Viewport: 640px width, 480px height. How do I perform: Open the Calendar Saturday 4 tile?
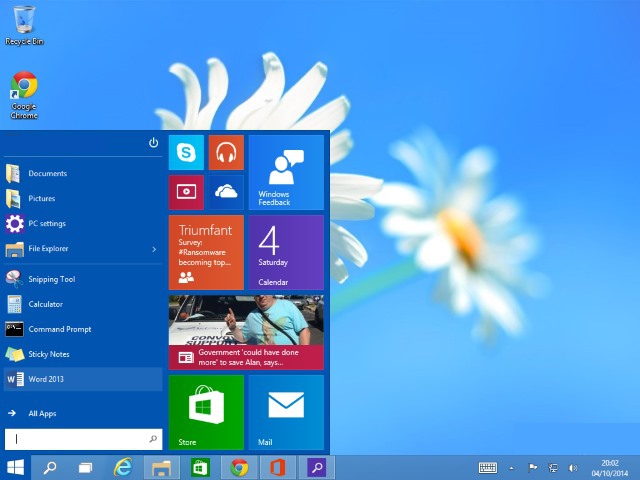coord(286,252)
